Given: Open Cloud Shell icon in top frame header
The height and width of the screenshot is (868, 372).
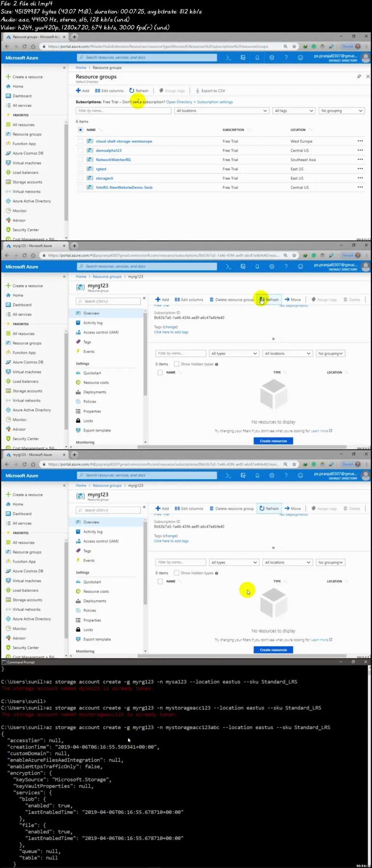Looking at the screenshot, I should click(x=228, y=58).
